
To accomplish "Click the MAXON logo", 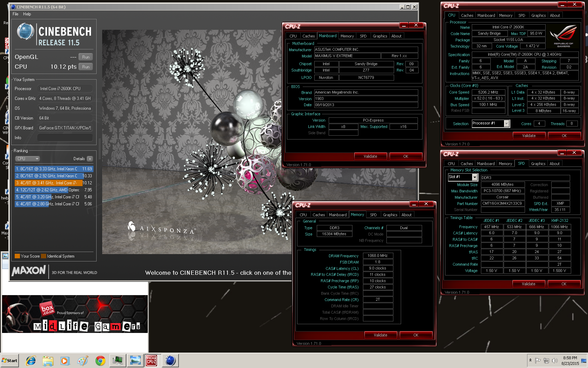I will click(x=29, y=271).
